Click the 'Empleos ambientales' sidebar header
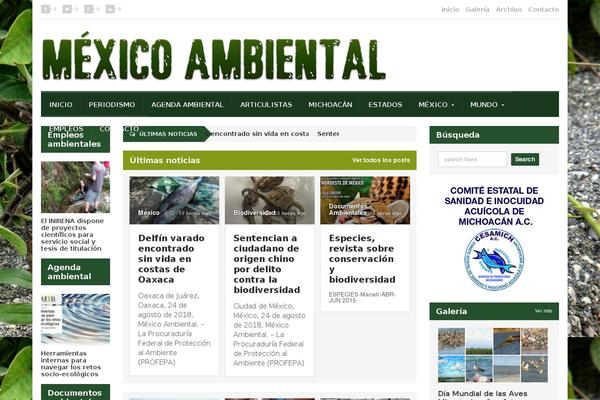 pos(75,140)
